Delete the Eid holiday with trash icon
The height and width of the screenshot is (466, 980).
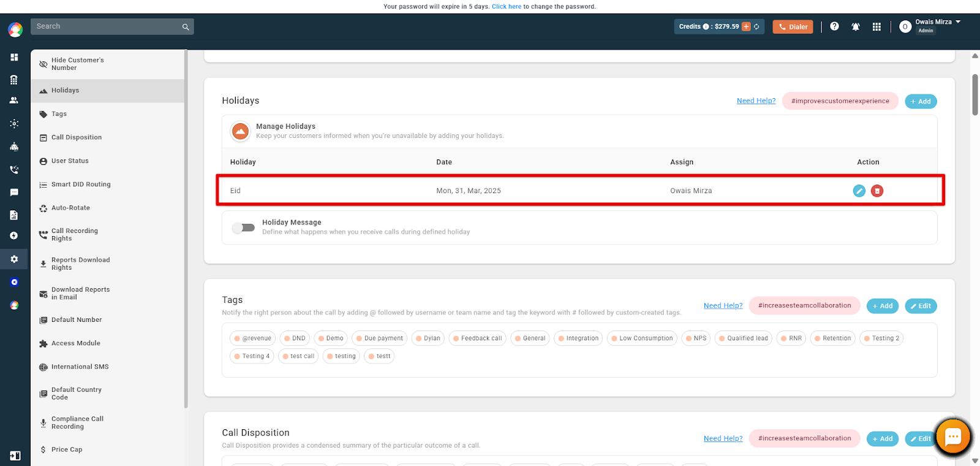click(877, 191)
